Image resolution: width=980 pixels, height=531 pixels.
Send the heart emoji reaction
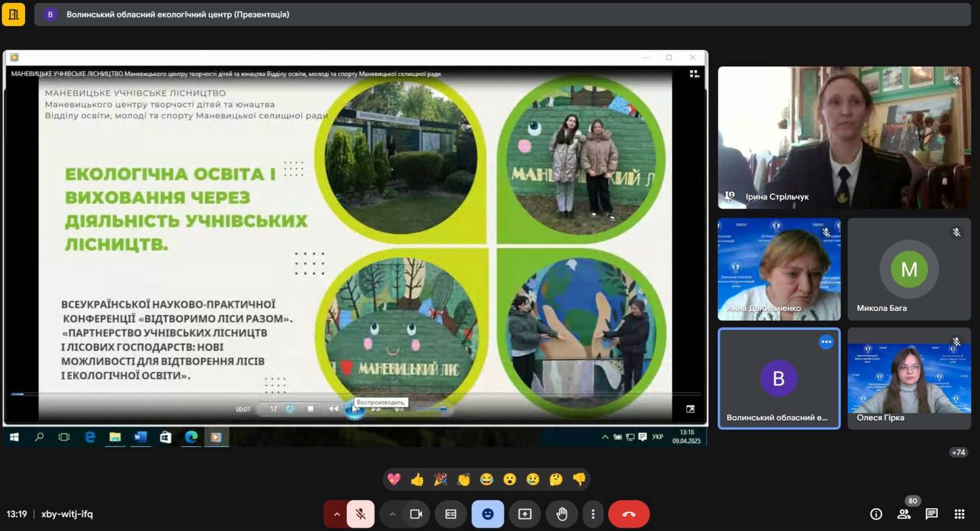click(394, 479)
